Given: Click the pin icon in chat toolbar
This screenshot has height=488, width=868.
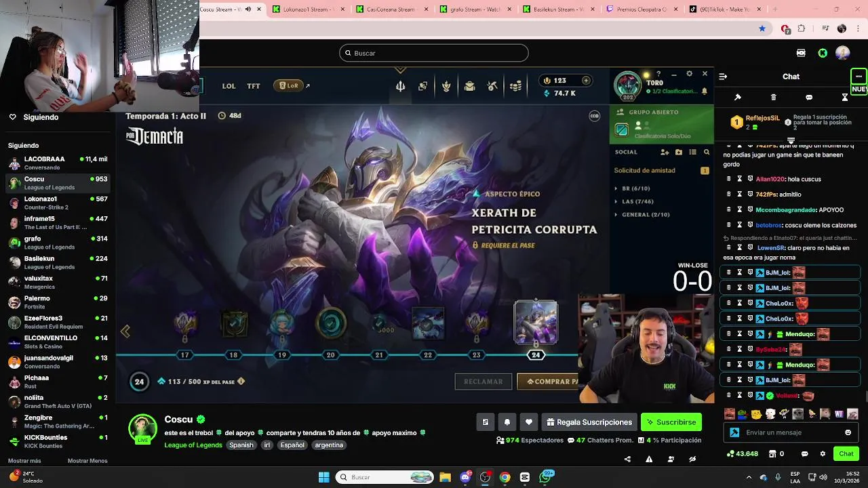Looking at the screenshot, I should click(x=738, y=98).
